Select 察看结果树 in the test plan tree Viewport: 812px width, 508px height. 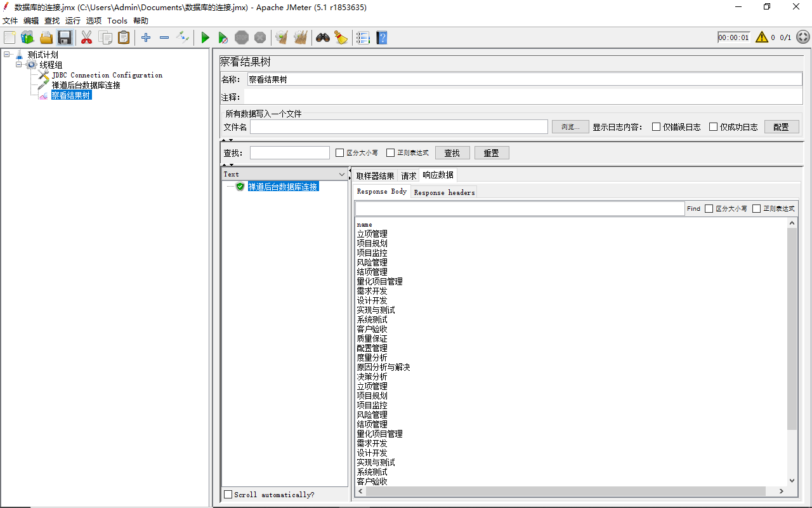pos(71,95)
